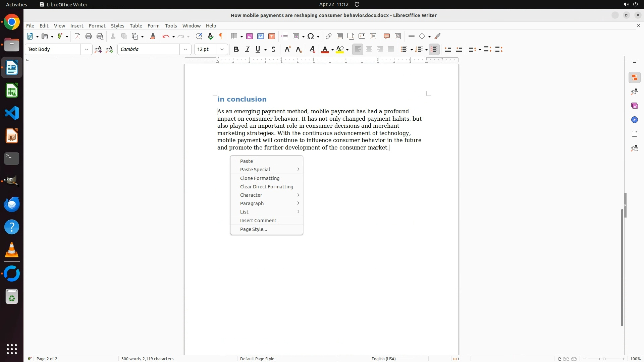Screen dimensions: 644x362
Task: Click Paste in the context menu
Action: point(246,161)
